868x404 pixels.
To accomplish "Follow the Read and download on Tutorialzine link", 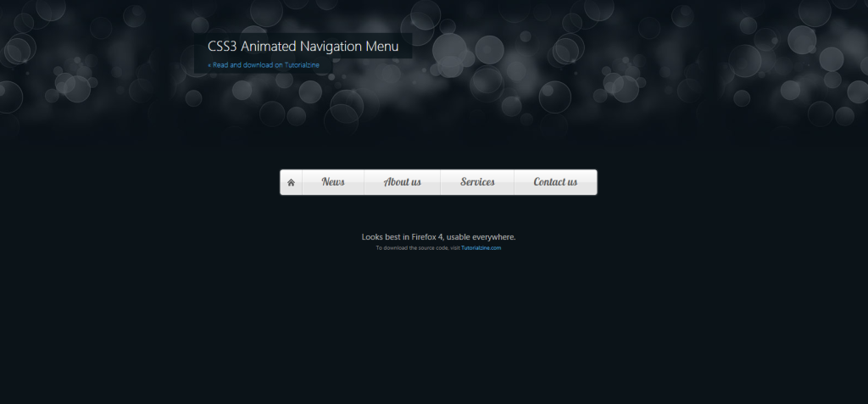I will pos(264,64).
